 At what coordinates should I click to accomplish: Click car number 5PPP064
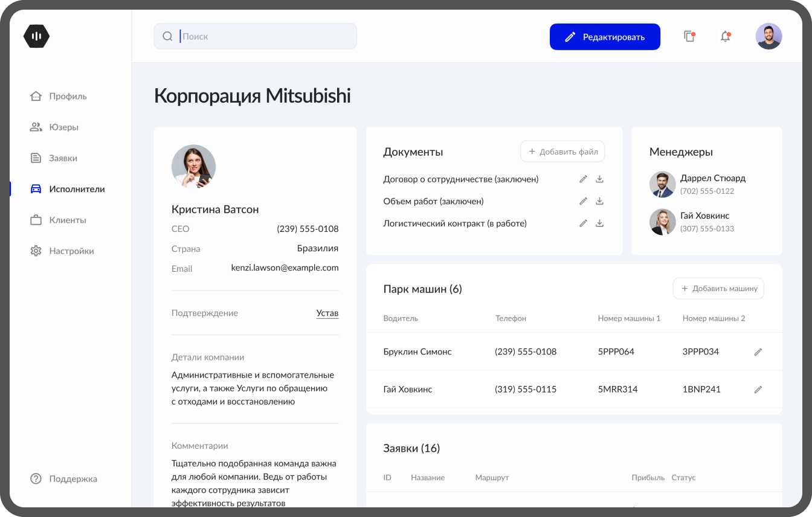(x=616, y=352)
